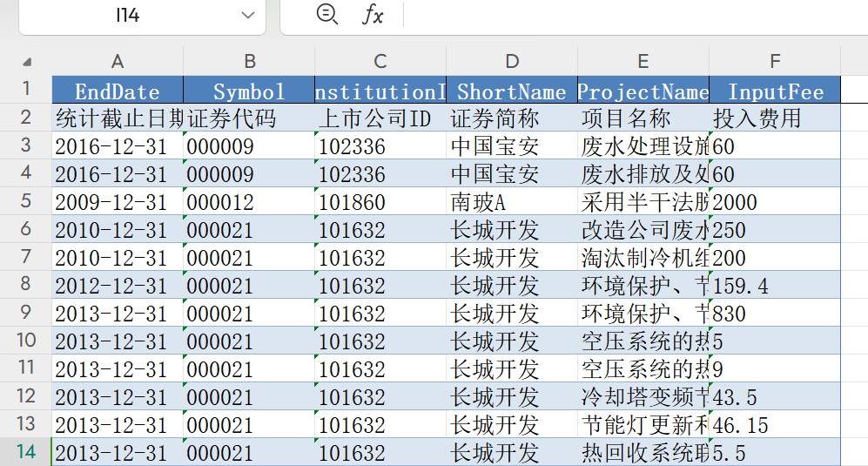Click the project cell starting 采用半干法

[643, 201]
